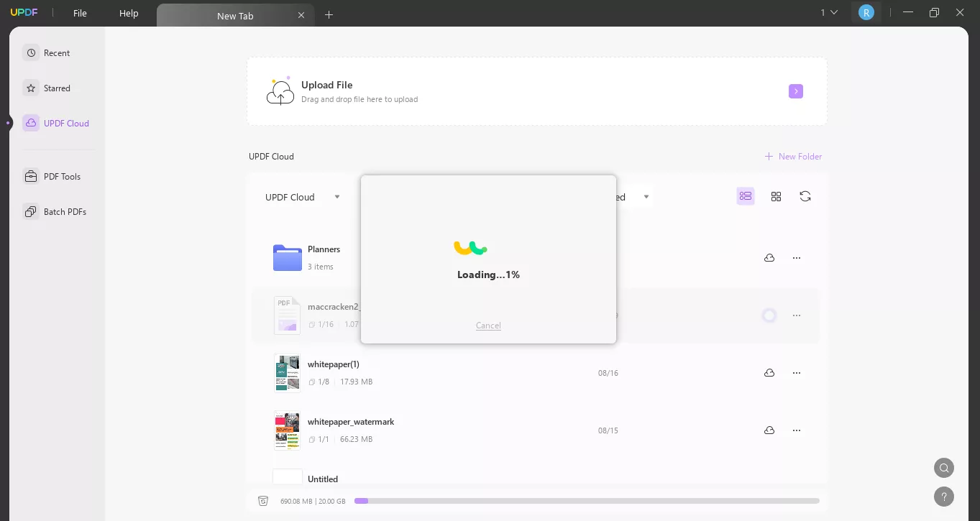980x521 pixels.
Task: Open more options for Planners folder
Action: (x=797, y=258)
